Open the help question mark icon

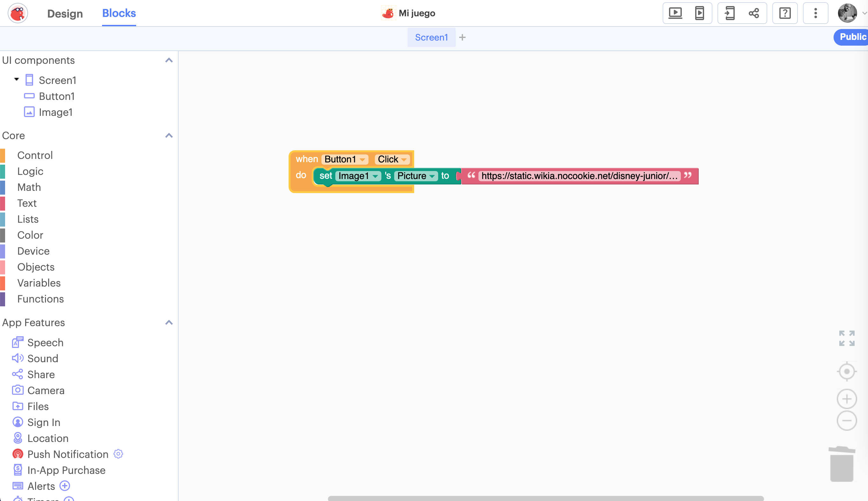coord(785,13)
